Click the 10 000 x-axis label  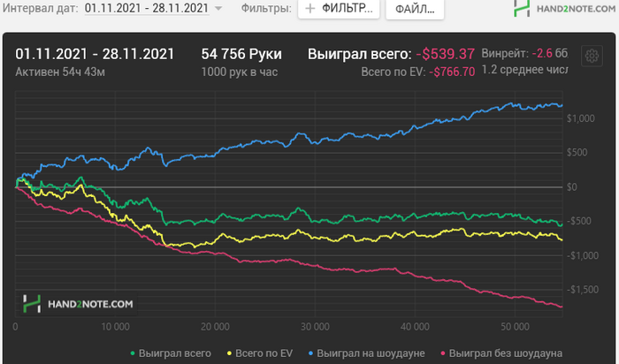coord(115,327)
